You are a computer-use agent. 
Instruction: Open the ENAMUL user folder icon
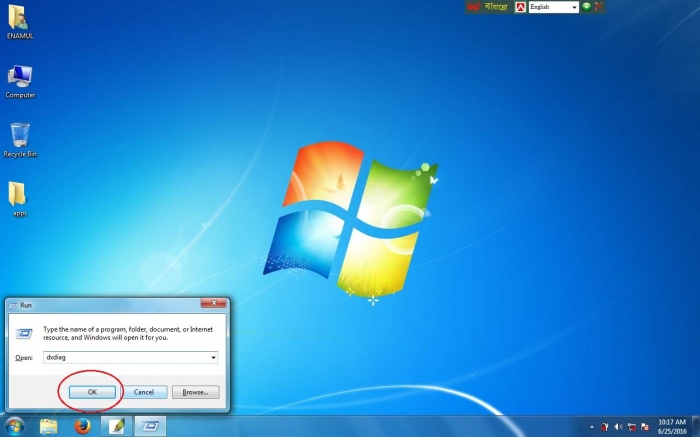point(19,22)
